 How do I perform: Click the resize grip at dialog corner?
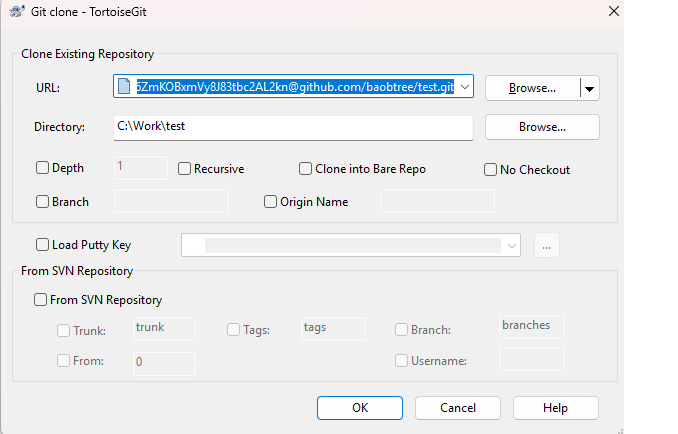pyautogui.click(x=620, y=430)
